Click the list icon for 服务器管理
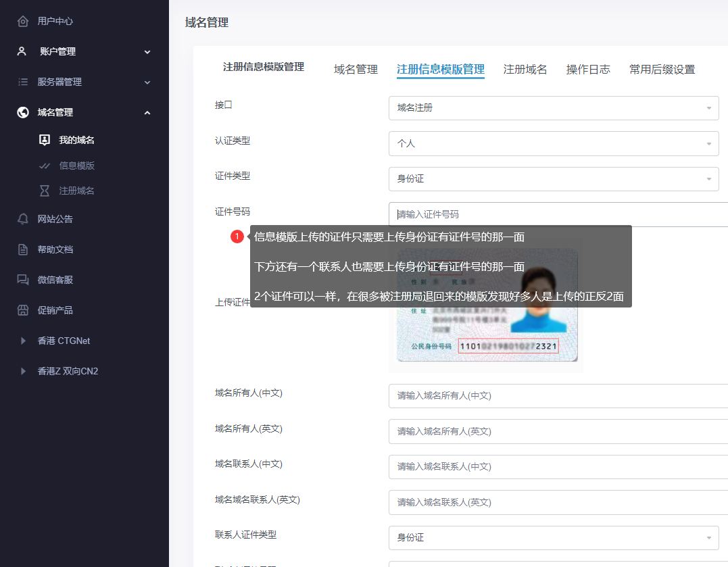This screenshot has width=728, height=567. pyautogui.click(x=23, y=82)
